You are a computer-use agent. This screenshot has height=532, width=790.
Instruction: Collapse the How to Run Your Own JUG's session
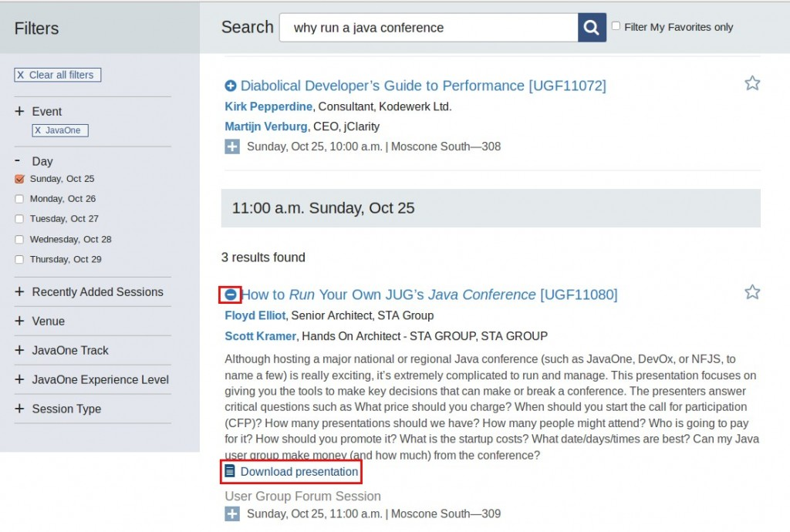tap(230, 295)
